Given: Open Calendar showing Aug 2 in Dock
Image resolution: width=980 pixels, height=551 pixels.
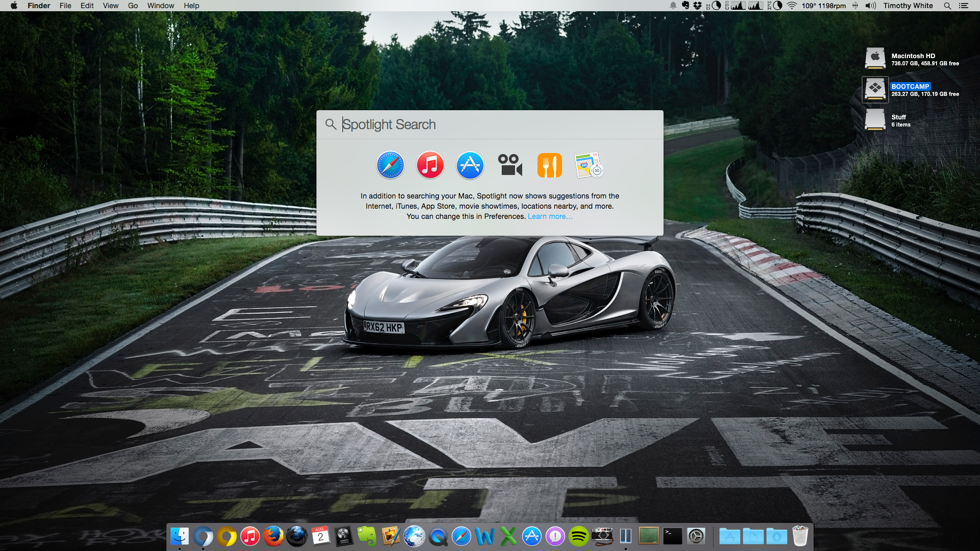Looking at the screenshot, I should [x=321, y=536].
